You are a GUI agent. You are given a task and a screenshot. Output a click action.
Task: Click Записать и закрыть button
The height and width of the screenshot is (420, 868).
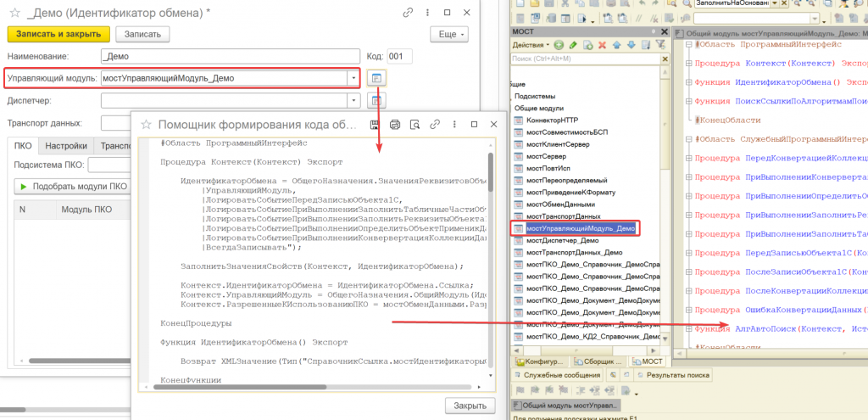(x=58, y=34)
